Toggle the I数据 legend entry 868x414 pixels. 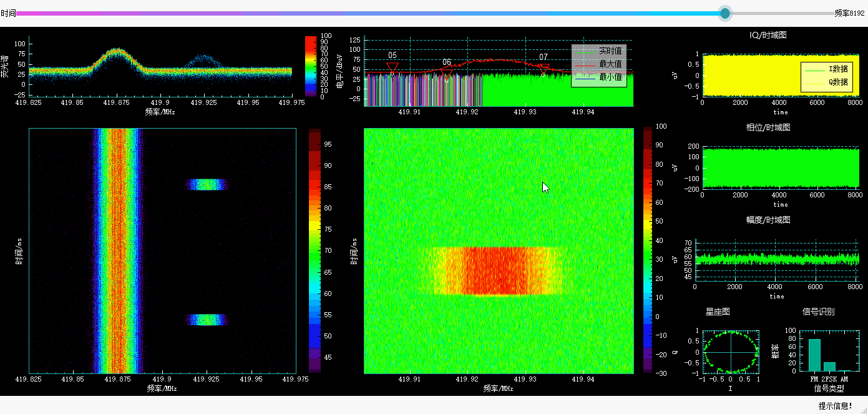point(826,69)
